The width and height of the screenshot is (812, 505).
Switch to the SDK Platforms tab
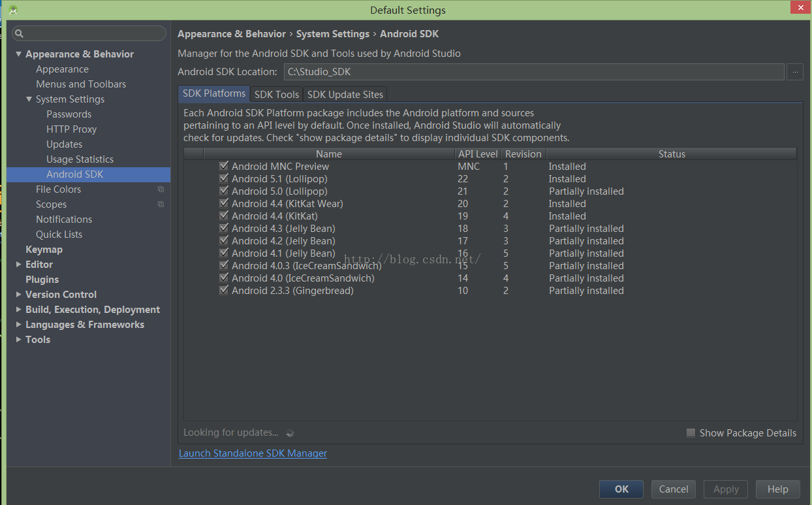[x=214, y=93]
